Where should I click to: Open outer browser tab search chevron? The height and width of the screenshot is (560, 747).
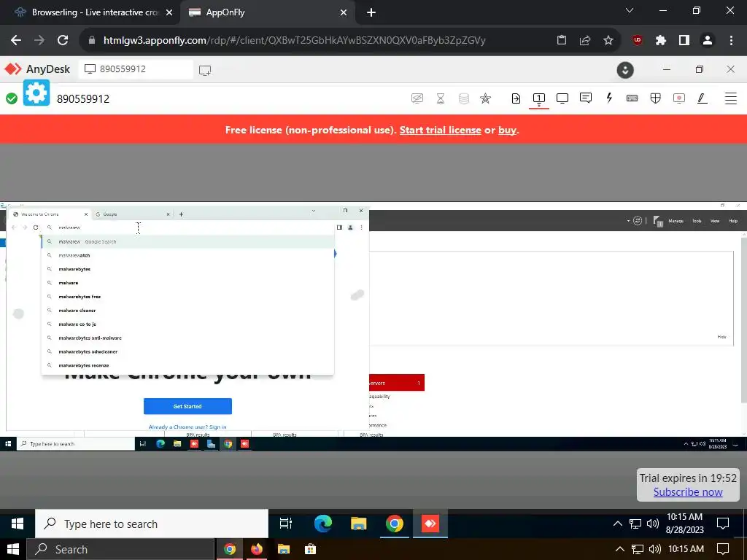point(630,10)
